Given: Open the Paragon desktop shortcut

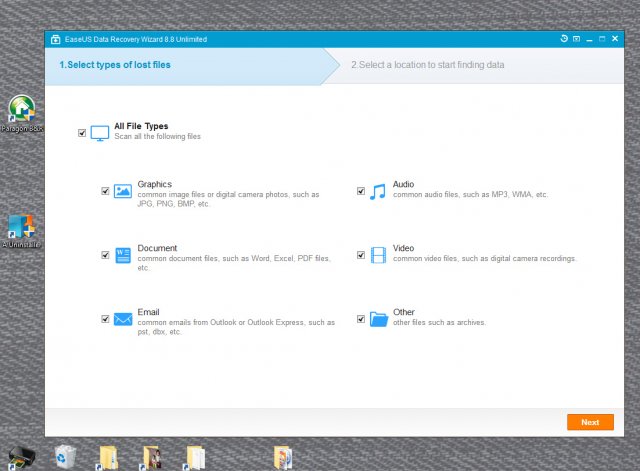Looking at the screenshot, I should point(21,110).
